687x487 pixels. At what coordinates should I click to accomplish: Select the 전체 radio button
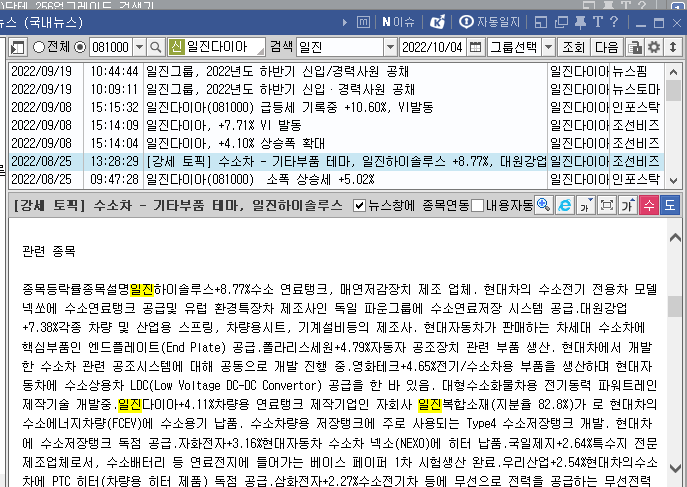pos(39,47)
